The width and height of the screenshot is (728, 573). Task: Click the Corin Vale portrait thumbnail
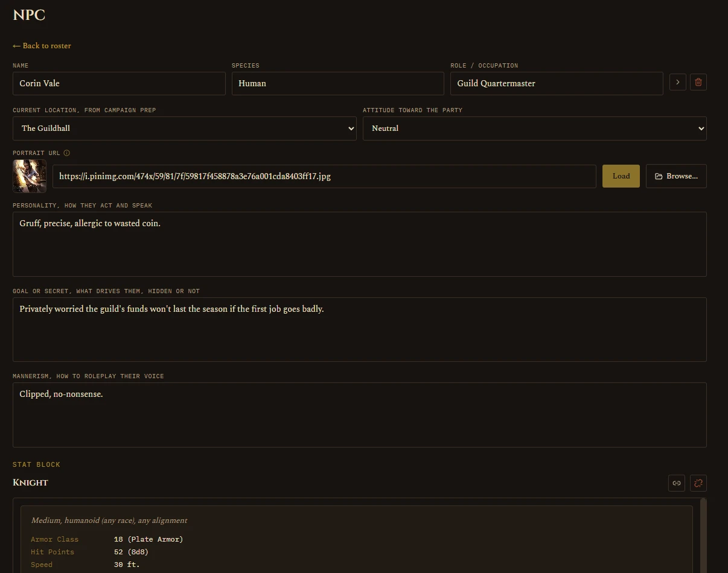pos(30,176)
